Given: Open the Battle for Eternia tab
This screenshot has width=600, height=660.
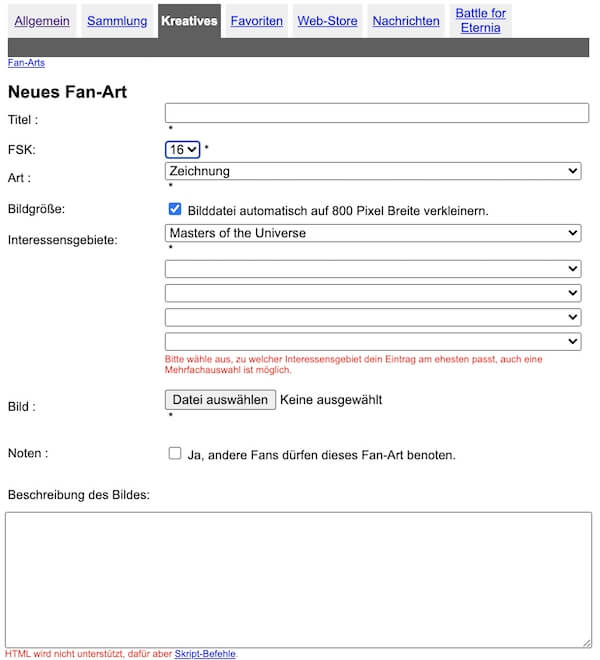Looking at the screenshot, I should [x=480, y=20].
